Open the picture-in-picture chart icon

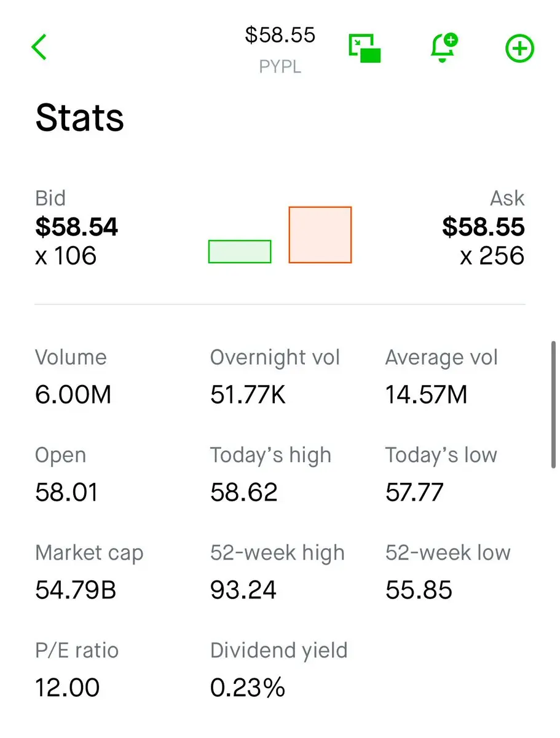click(365, 49)
